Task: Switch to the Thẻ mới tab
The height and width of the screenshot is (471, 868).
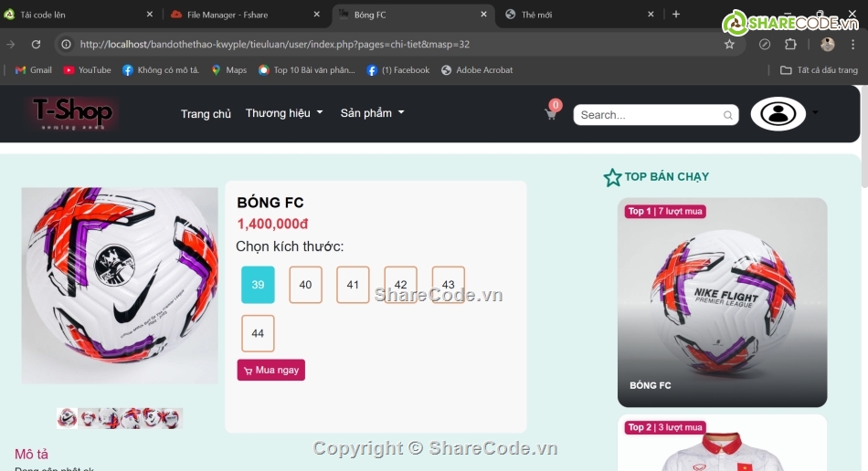Action: 579,15
